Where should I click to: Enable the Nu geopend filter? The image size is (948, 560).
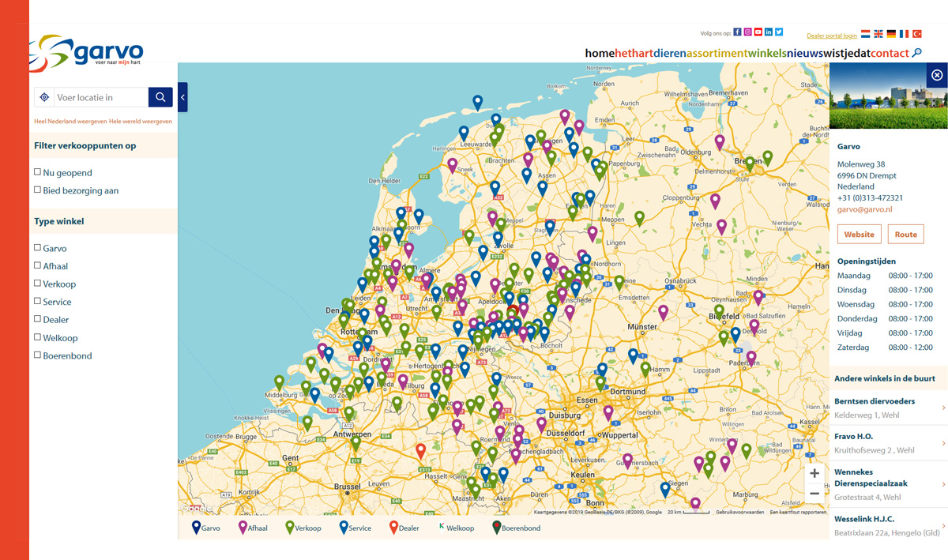click(37, 171)
